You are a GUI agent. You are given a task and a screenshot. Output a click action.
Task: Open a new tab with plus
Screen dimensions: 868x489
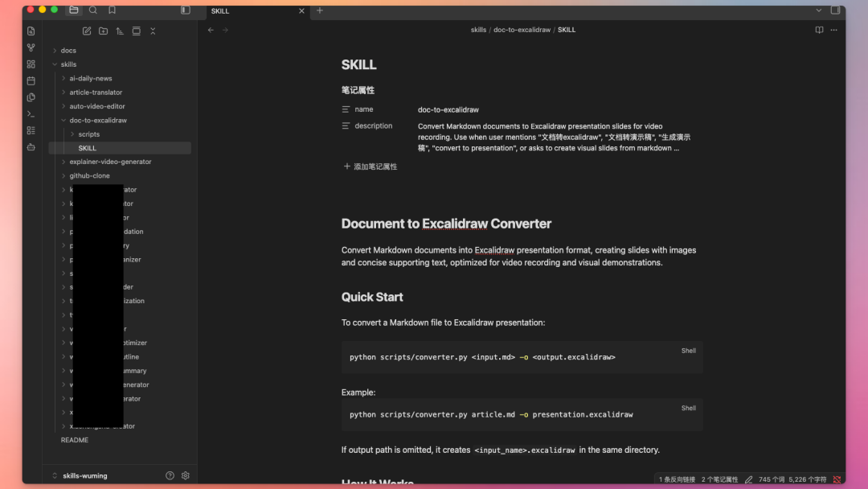319,10
